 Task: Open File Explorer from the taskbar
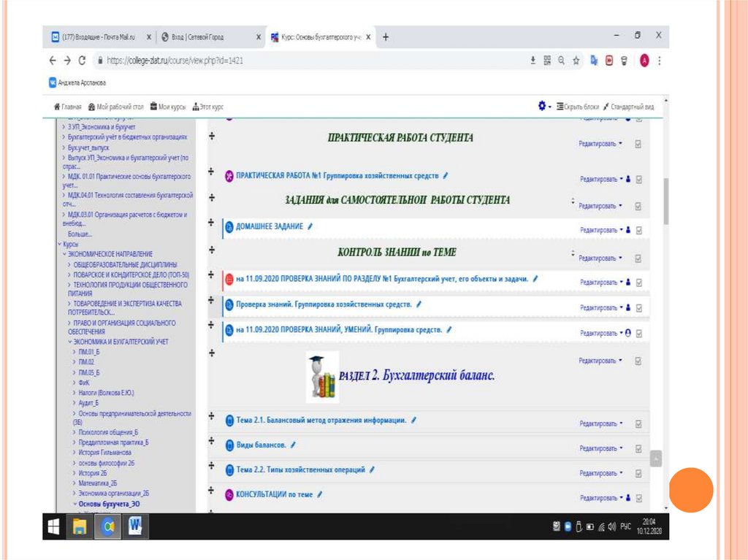tap(79, 526)
